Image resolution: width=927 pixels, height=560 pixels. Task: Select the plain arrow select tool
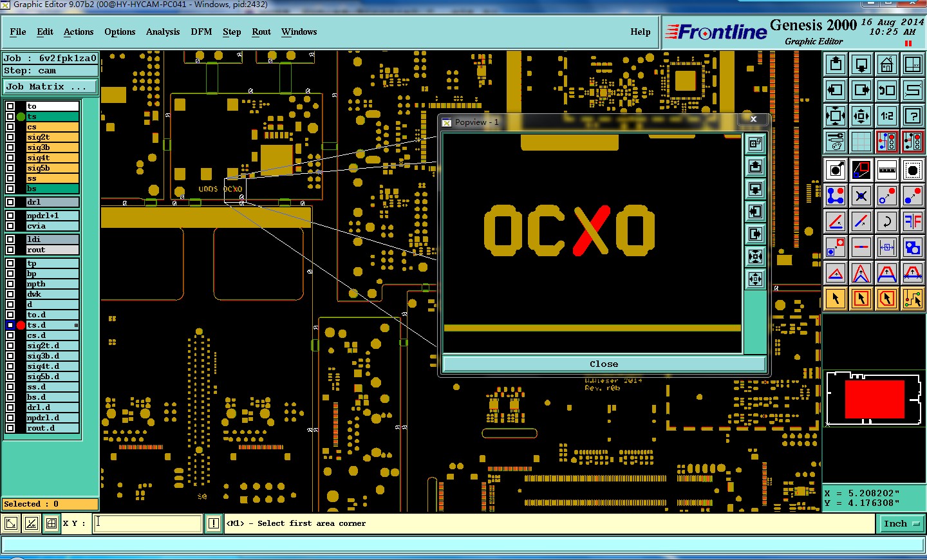(x=836, y=299)
